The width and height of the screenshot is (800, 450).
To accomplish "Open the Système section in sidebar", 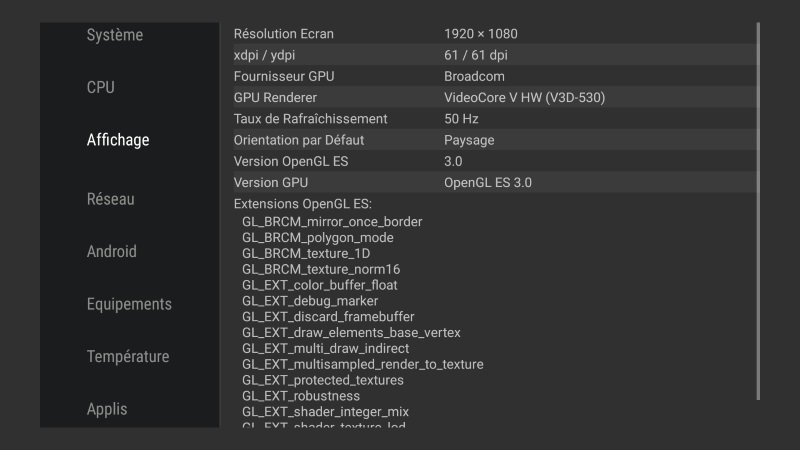I will [115, 35].
